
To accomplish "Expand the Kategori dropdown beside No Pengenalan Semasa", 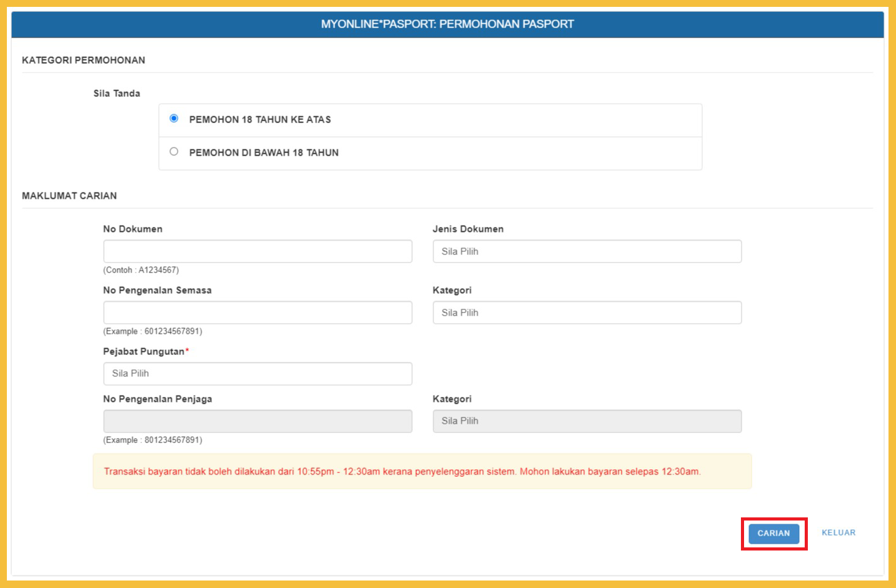I will pos(586,312).
